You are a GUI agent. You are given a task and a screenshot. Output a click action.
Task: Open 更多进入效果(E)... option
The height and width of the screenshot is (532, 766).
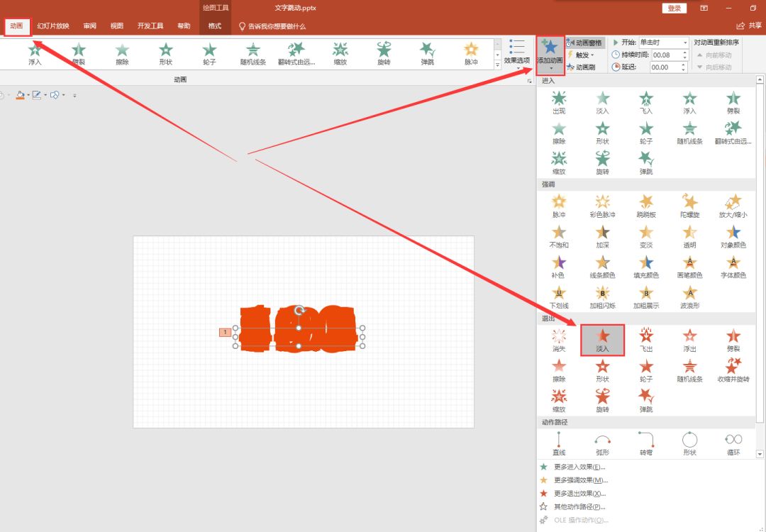click(579, 467)
